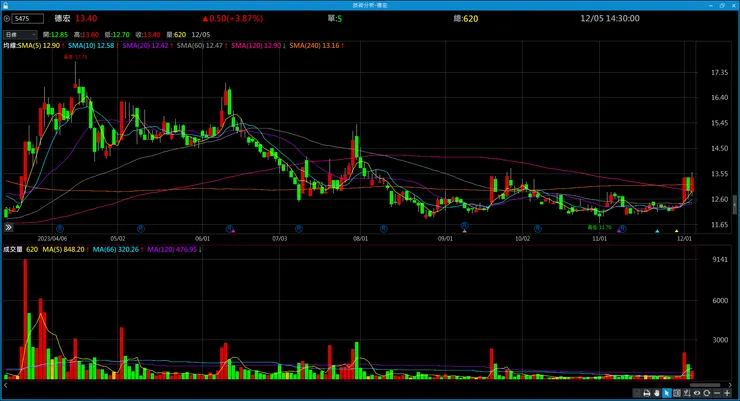Click the 均線 indicator label
Image resolution: width=740 pixels, height=401 pixels.
tap(10, 45)
